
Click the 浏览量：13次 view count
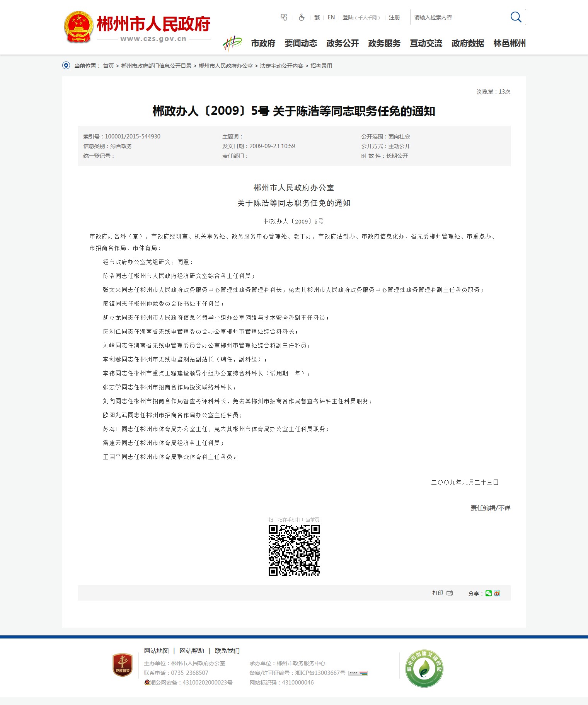pos(494,92)
